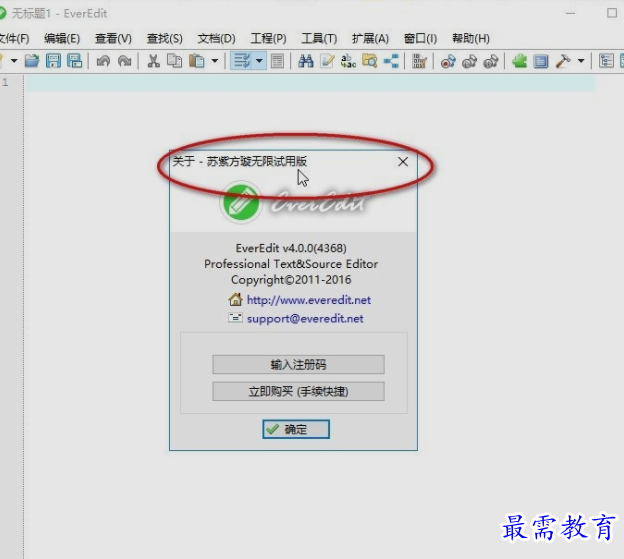Save the document with the single floppy icon
The width and height of the screenshot is (624, 559).
(53, 61)
